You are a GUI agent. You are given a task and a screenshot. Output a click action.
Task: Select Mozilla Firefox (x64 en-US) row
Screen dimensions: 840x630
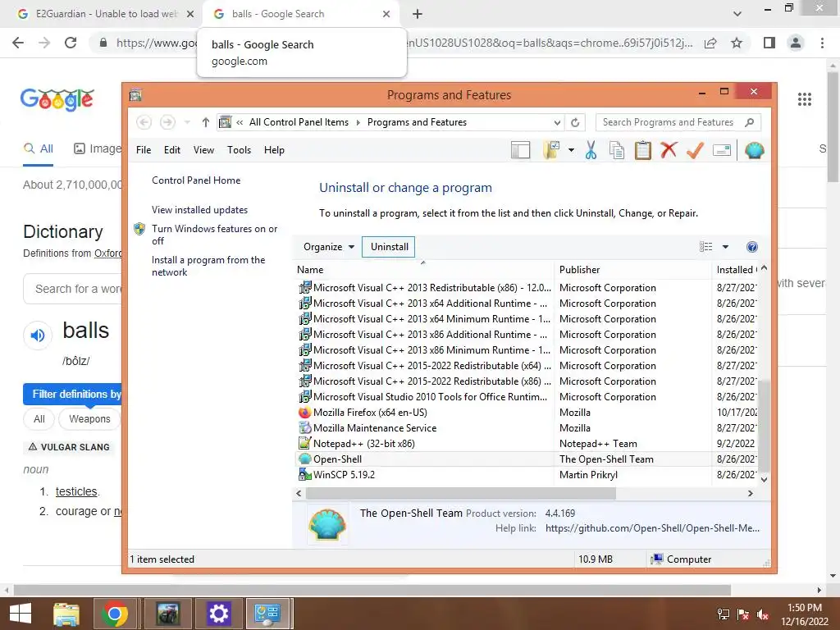point(527,413)
